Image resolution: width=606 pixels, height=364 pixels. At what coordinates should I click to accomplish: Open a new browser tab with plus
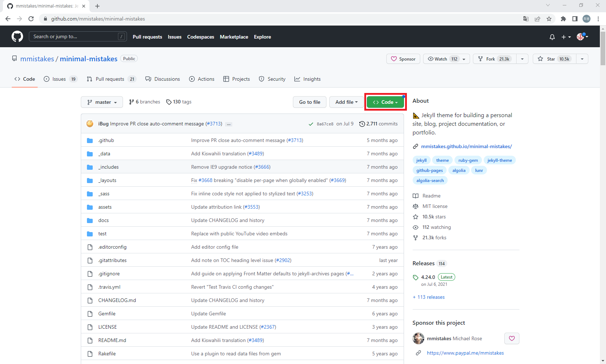pyautogui.click(x=97, y=6)
